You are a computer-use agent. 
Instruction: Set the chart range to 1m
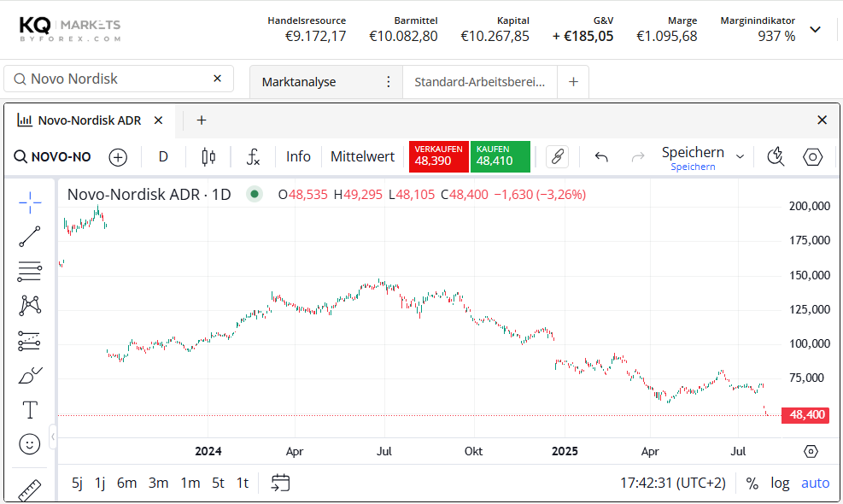(190, 483)
